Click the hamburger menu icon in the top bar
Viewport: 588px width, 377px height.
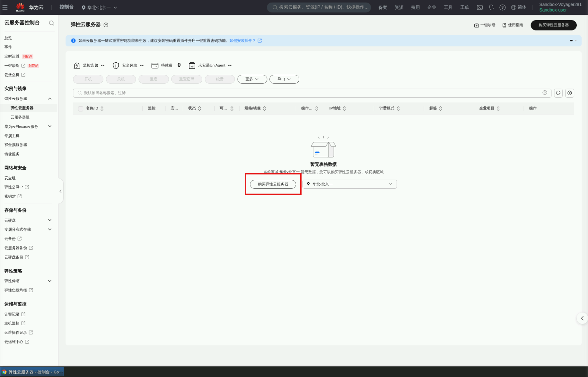[x=5, y=7]
